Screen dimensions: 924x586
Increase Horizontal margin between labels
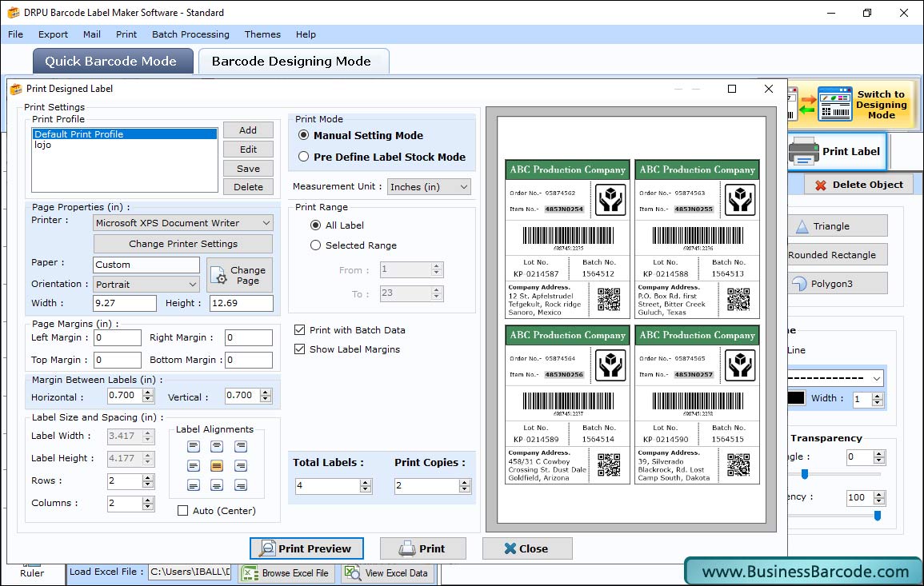149,392
